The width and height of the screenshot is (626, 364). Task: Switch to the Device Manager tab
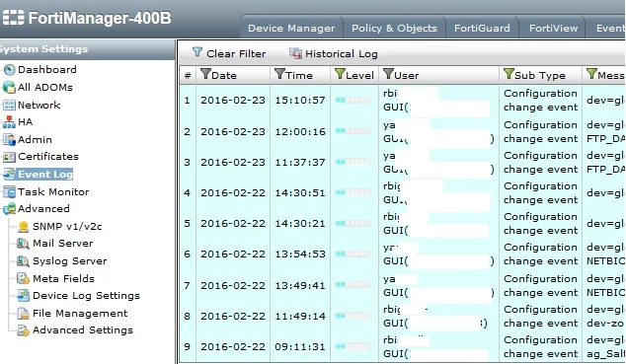[x=291, y=28]
